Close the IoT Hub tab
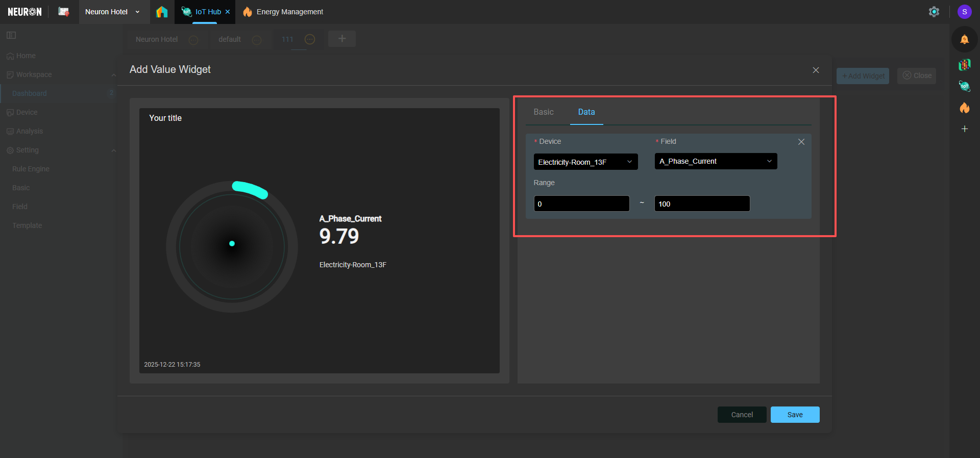Image resolution: width=980 pixels, height=458 pixels. 228,12
